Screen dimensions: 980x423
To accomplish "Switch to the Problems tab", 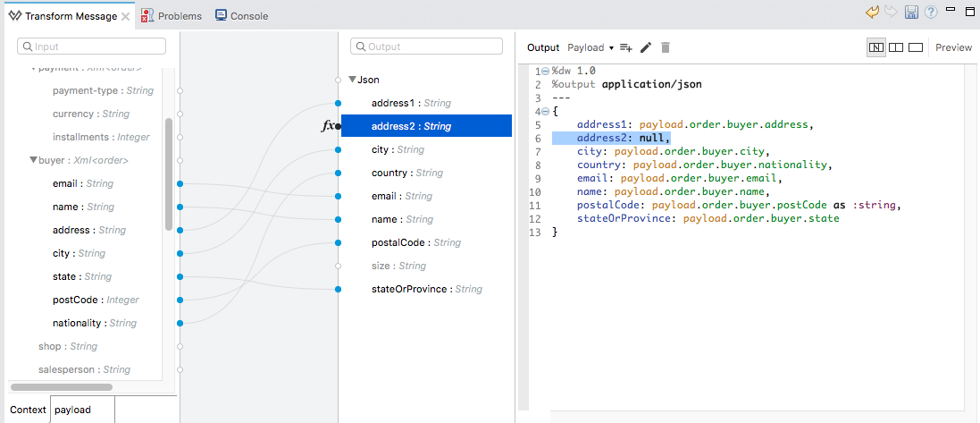I will tap(171, 16).
